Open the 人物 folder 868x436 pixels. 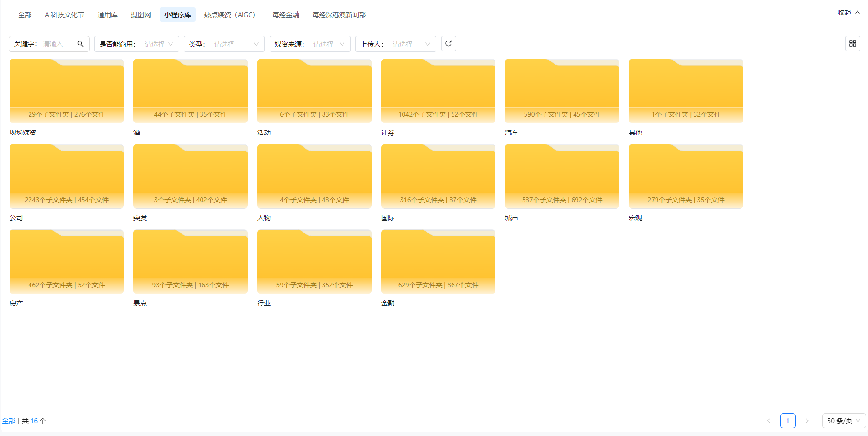point(314,176)
